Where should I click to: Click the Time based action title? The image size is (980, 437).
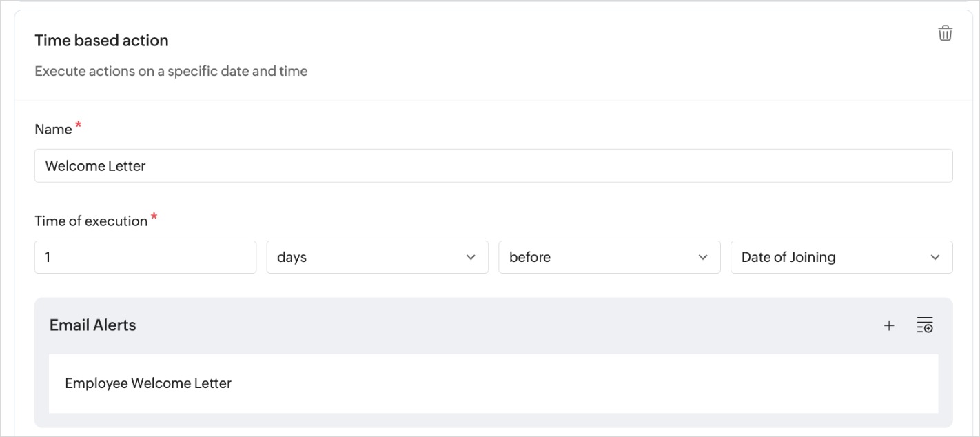(x=101, y=41)
